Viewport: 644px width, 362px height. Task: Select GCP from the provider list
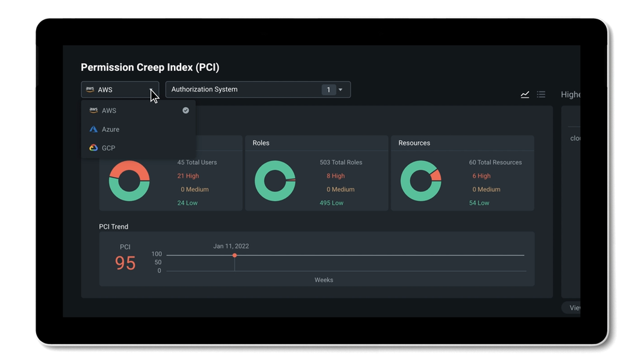click(x=139, y=148)
